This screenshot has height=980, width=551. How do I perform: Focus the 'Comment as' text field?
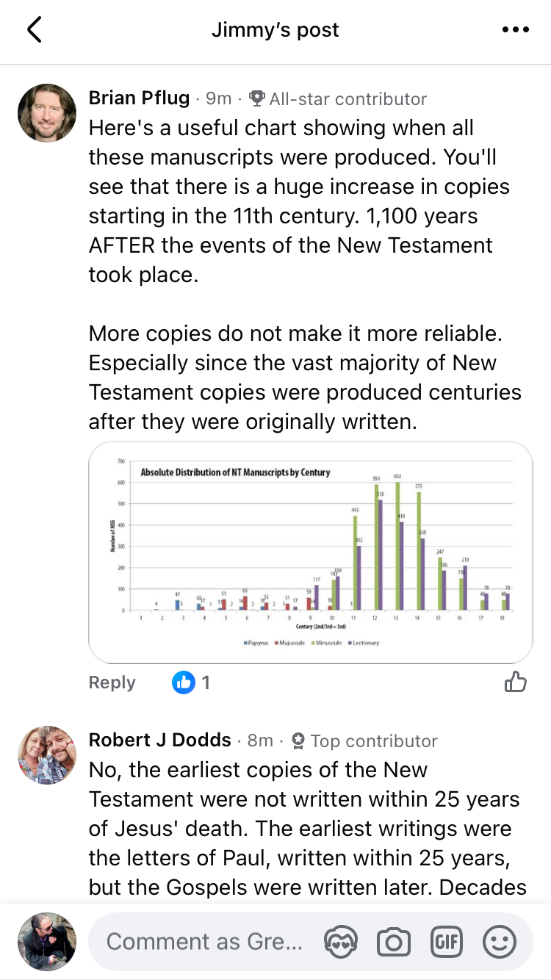tap(206, 942)
